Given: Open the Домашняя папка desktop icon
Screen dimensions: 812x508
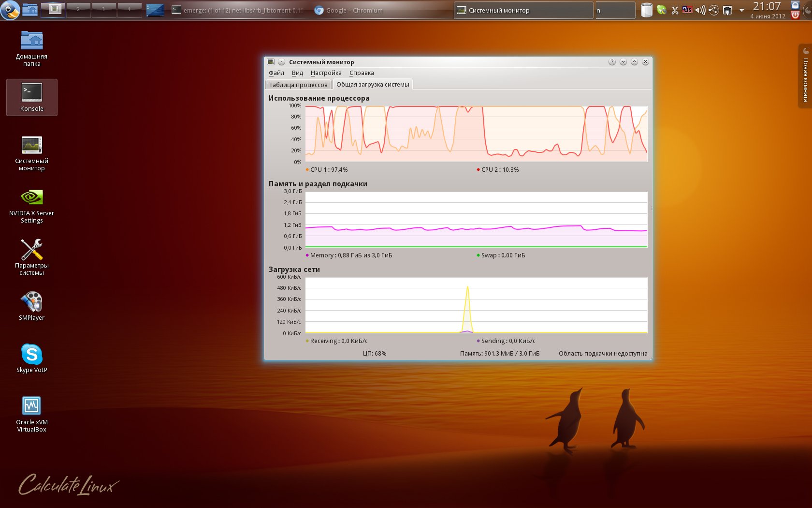Looking at the screenshot, I should pos(32,48).
